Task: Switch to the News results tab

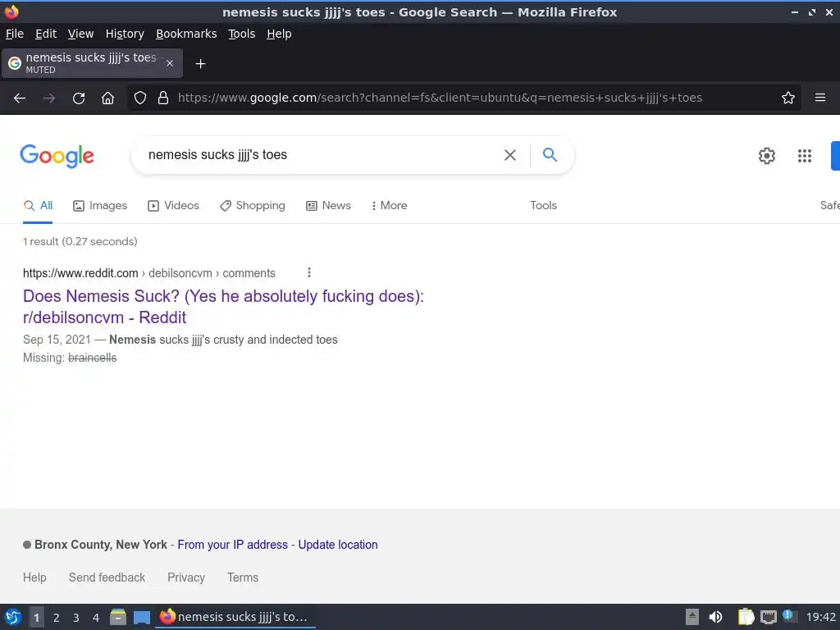Action: [328, 206]
